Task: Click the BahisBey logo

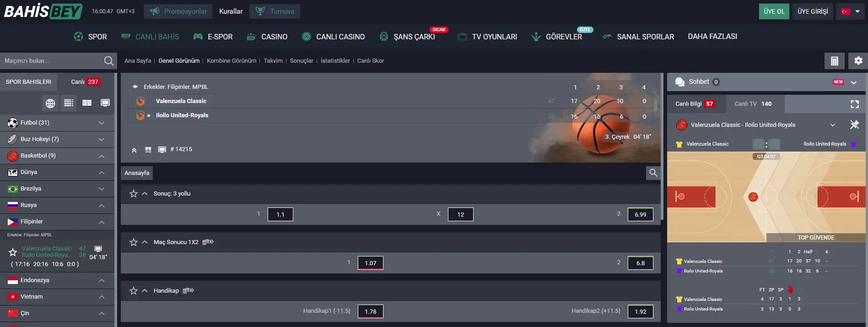Action: [43, 11]
